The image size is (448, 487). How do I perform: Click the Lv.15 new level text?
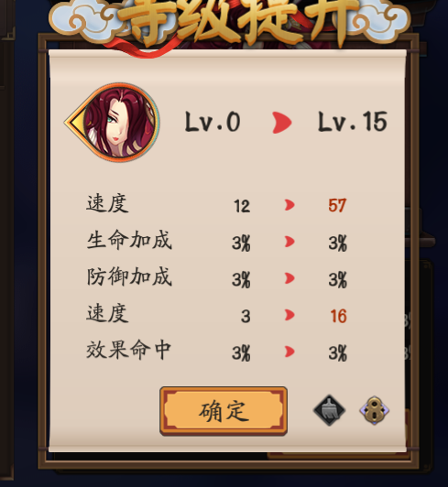tap(352, 122)
